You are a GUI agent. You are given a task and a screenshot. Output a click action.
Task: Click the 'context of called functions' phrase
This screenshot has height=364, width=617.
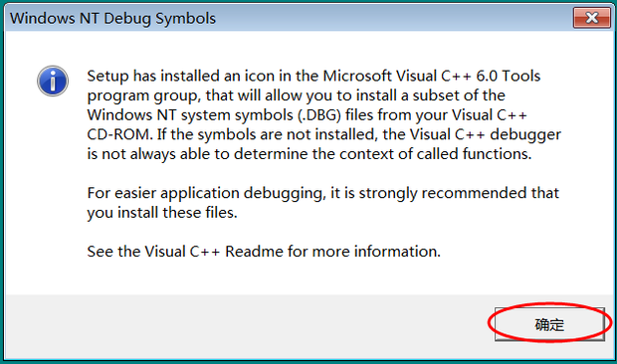[435, 154]
